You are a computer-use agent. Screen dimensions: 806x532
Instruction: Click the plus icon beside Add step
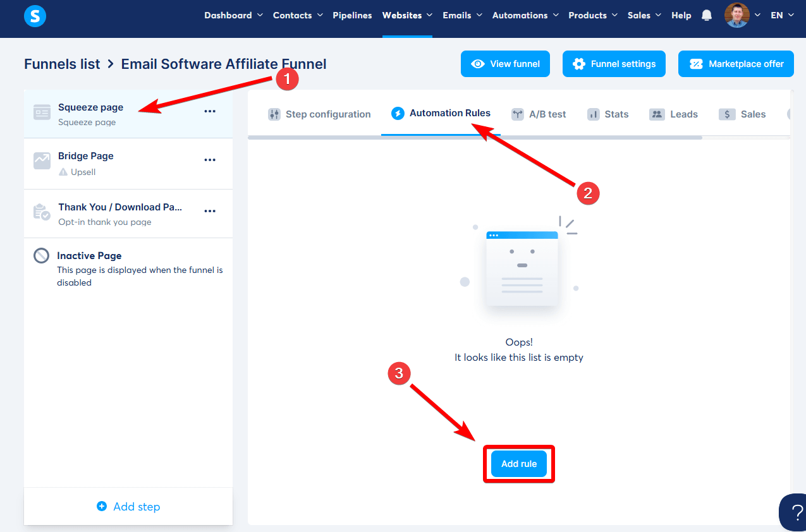click(102, 506)
